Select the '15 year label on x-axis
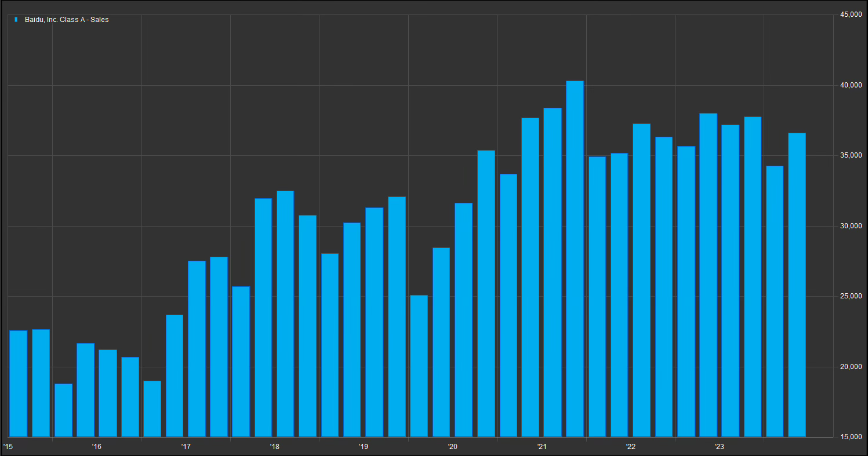Image resolution: width=868 pixels, height=456 pixels. [8, 447]
